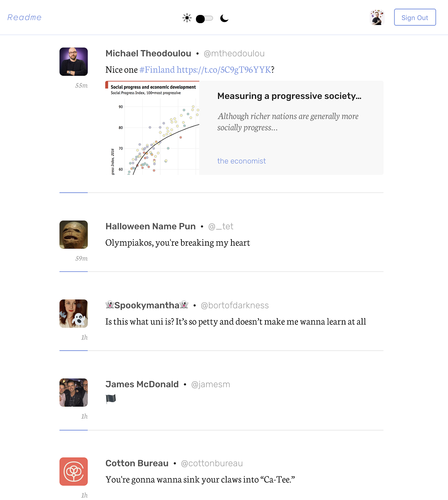Click the 55m timestamp on Michael's tweet
This screenshot has height=500, width=448.
tap(81, 85)
